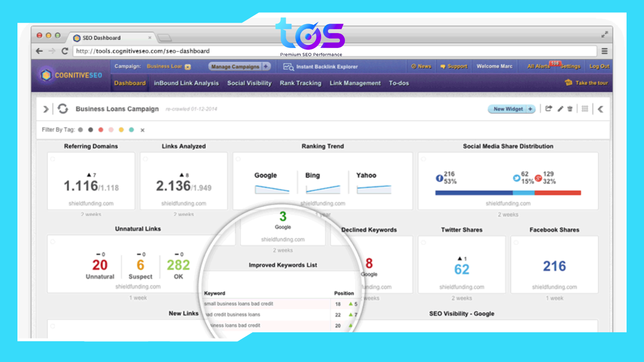
Task: Select the Links Analyzed widget radio circle
Action: point(145,159)
